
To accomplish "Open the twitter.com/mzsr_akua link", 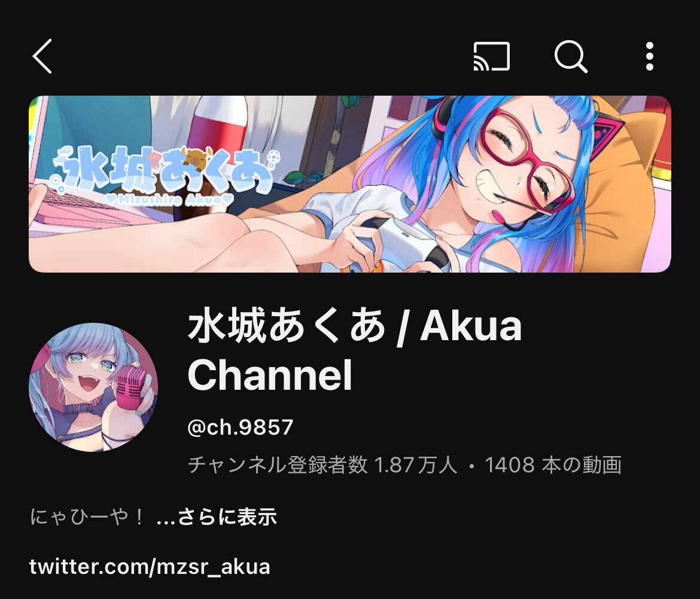I will pos(150,567).
